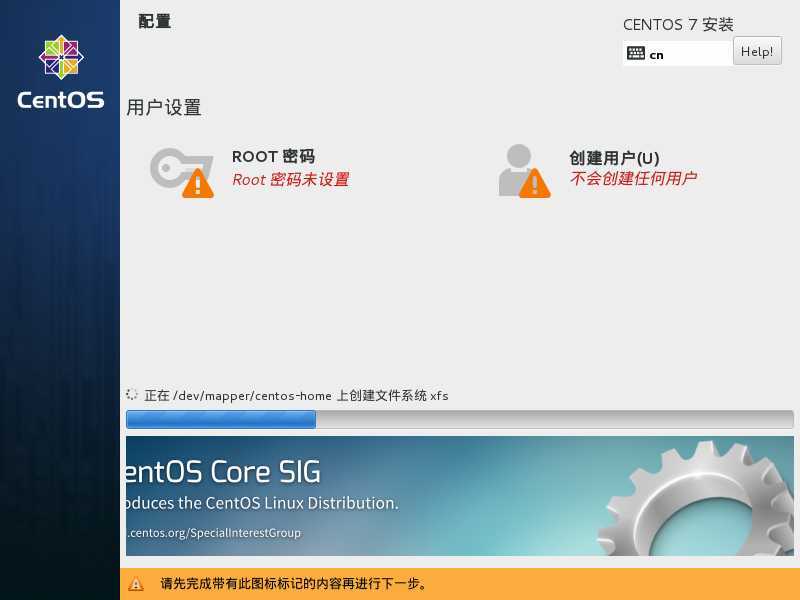Click the keyboard layout icon

point(635,53)
